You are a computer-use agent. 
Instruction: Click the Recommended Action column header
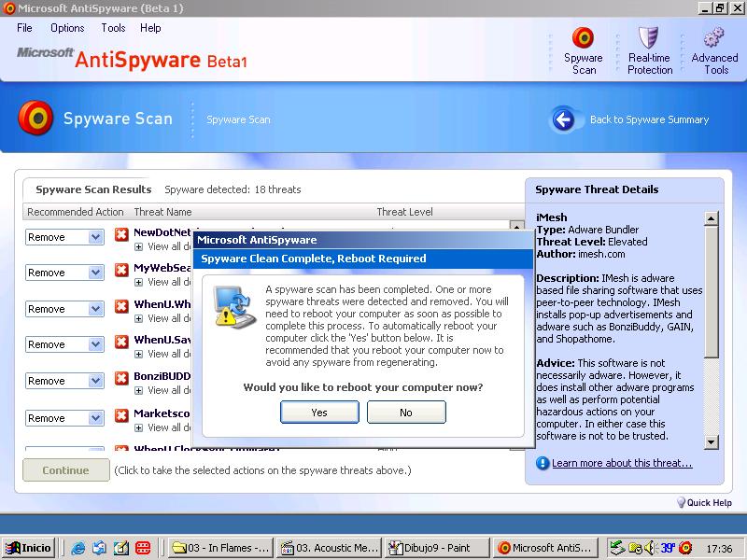click(76, 212)
